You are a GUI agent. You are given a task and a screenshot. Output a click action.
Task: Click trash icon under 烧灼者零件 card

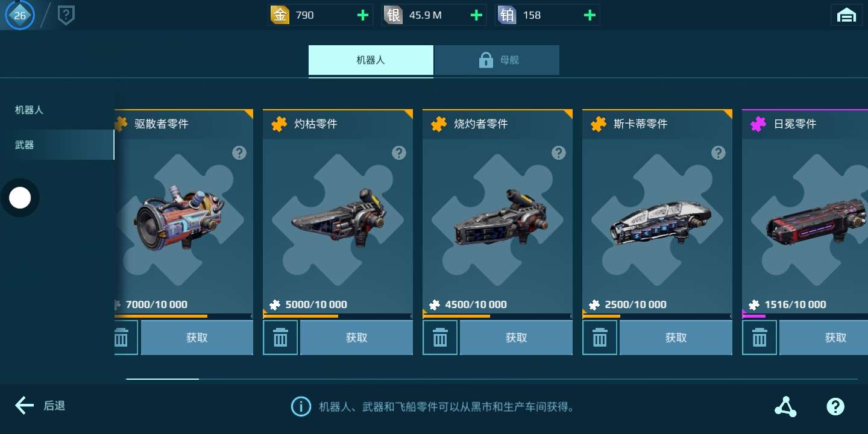[440, 338]
